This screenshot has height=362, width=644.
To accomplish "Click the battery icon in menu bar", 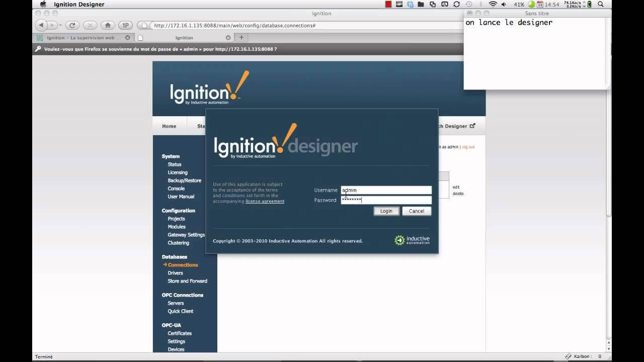I will [590, 4].
